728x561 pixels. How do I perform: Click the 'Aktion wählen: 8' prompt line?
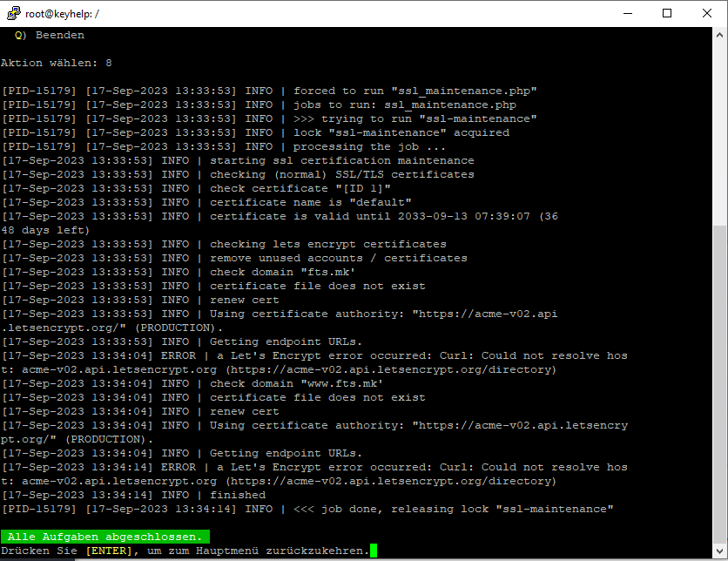[57, 63]
